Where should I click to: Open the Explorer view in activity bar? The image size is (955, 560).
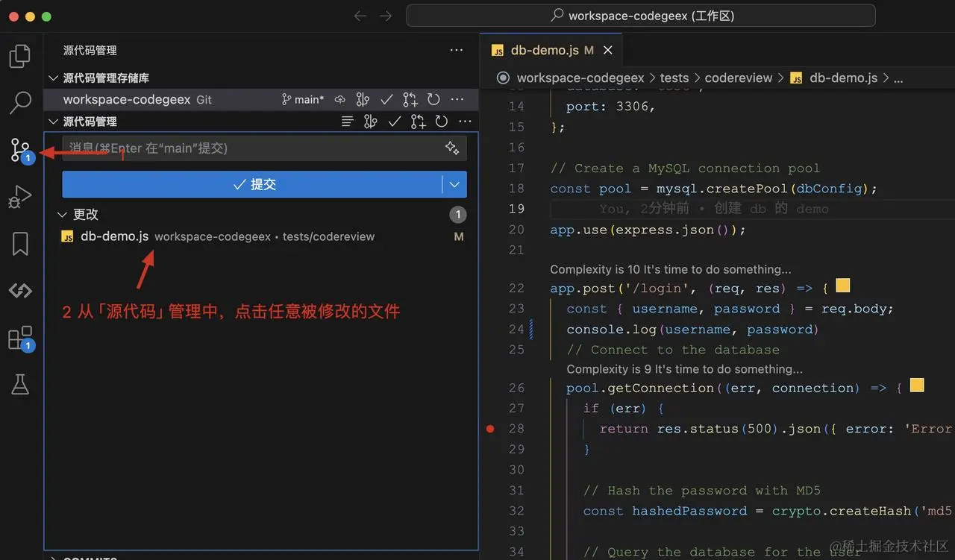click(x=20, y=56)
